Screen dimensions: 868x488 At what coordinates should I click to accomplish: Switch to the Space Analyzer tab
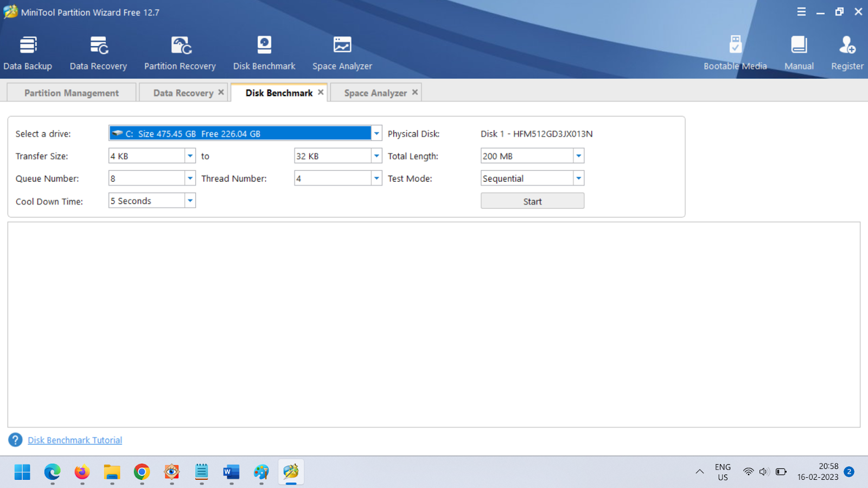coord(375,93)
